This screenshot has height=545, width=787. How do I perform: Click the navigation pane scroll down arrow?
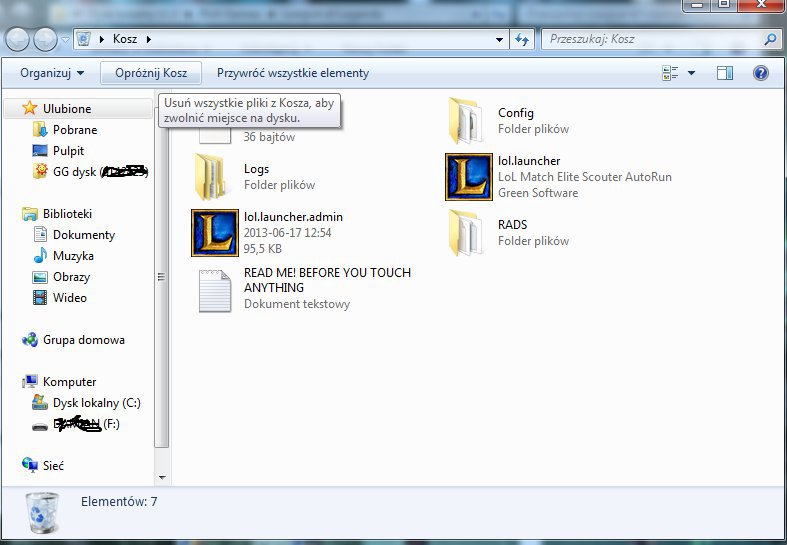(x=162, y=478)
